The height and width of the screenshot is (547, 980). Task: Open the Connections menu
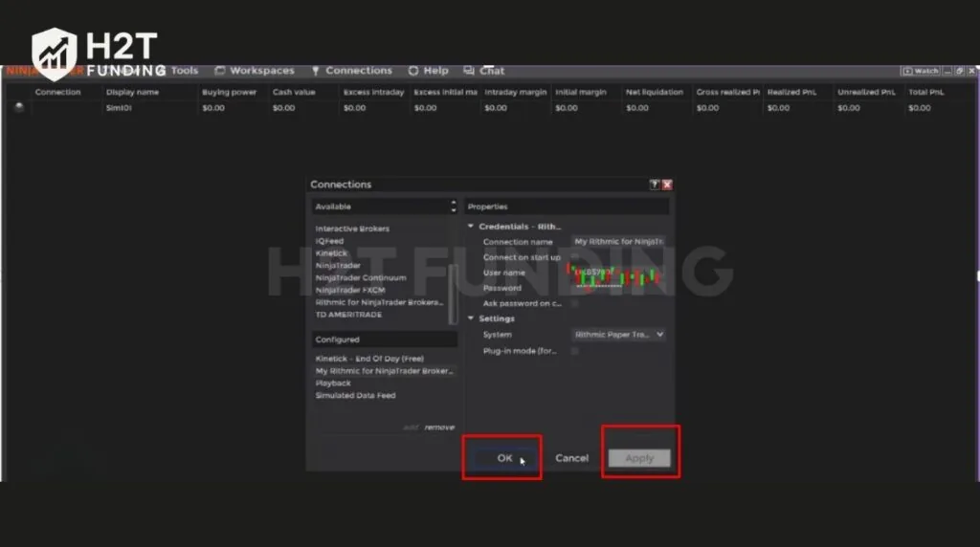[x=352, y=71]
